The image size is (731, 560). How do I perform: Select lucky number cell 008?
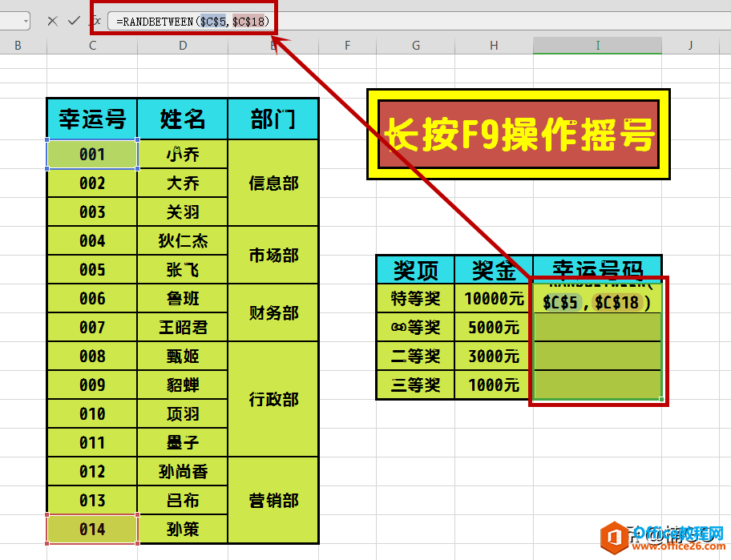point(92,357)
